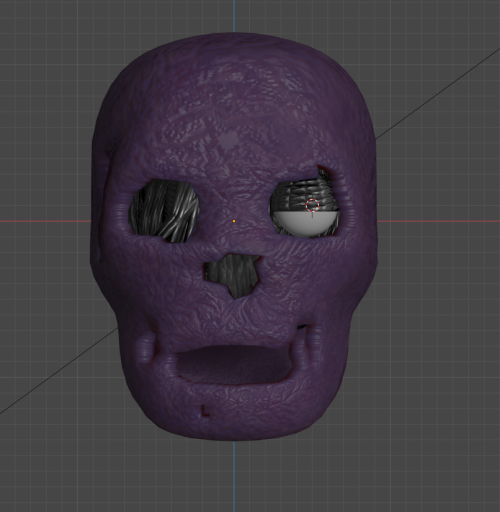The image size is (500, 512).
Task: Click the black diagonal line at the lower left
Action: (59, 371)
